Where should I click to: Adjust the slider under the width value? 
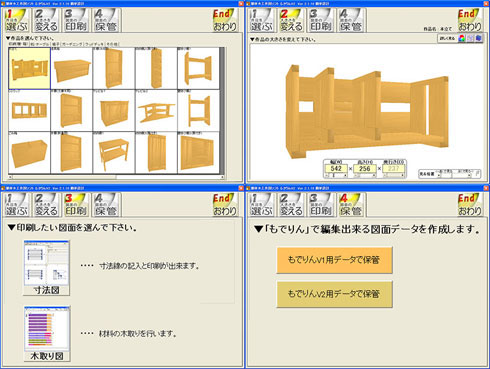pyautogui.click(x=336, y=175)
